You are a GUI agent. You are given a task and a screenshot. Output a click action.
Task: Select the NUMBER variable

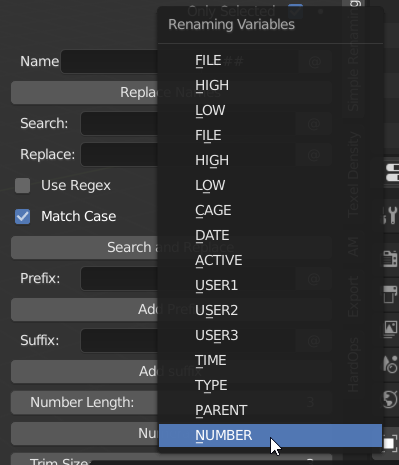click(270, 435)
